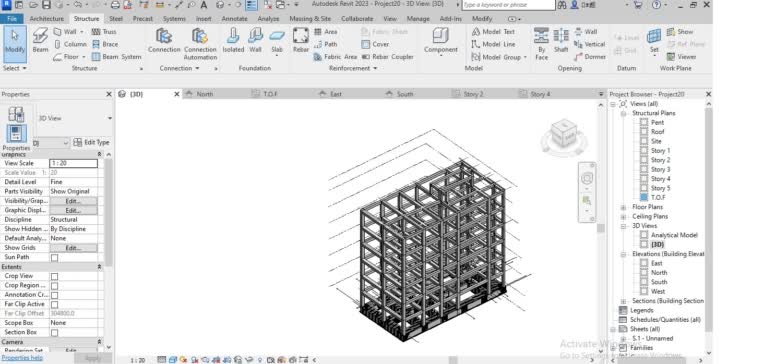Open the Connection Automation tool
The width and height of the screenshot is (764, 364).
coord(200,44)
